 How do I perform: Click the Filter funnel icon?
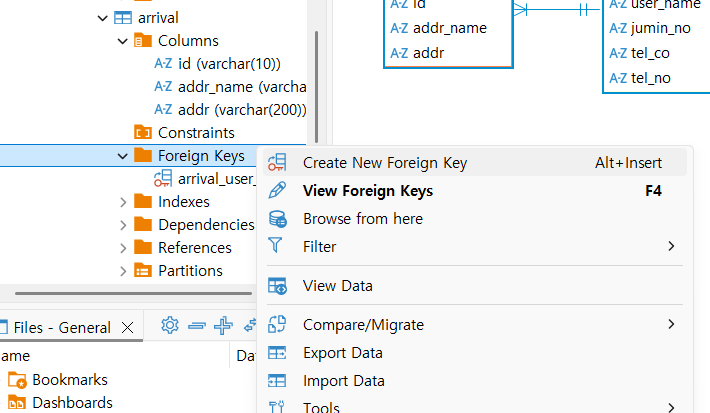[x=278, y=246]
